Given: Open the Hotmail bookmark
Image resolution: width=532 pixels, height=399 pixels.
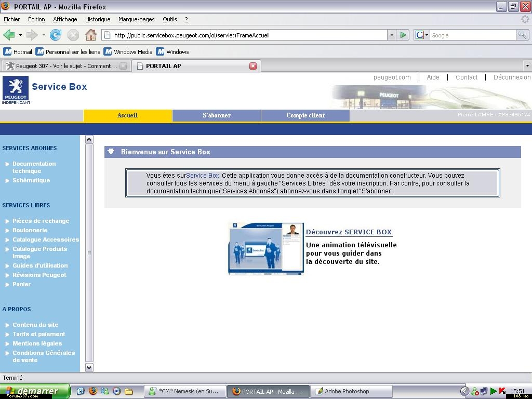Looking at the screenshot, I should click(18, 52).
